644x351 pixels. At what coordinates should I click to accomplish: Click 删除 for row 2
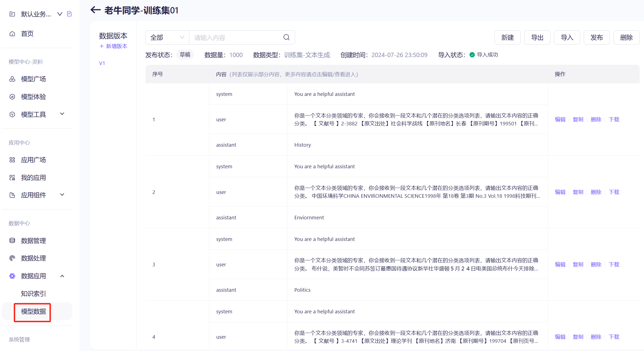pos(596,192)
